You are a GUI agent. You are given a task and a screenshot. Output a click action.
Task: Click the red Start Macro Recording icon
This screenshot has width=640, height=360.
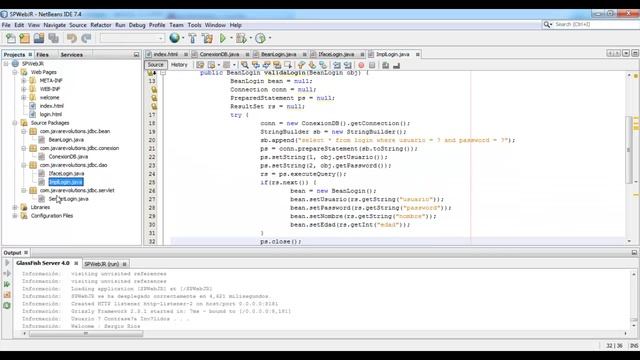point(361,65)
